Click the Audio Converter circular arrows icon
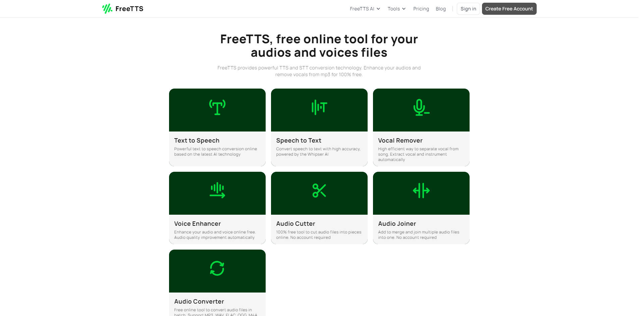 [217, 268]
